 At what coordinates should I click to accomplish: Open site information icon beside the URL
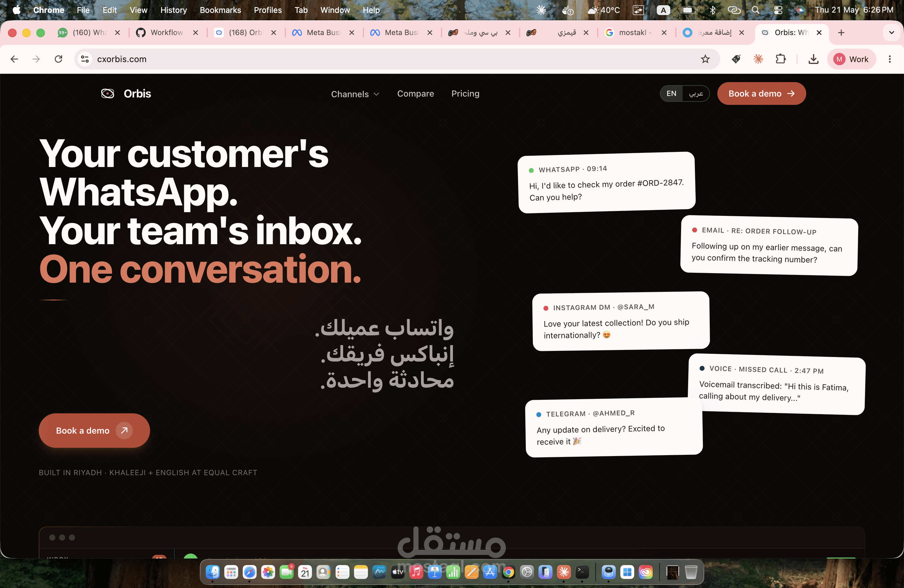85,59
